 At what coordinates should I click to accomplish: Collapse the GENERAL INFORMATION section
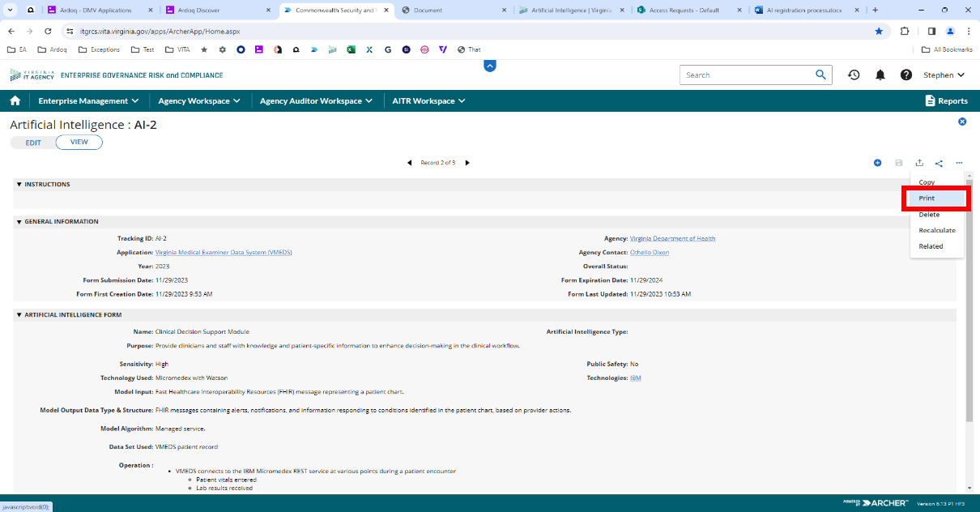[19, 221]
